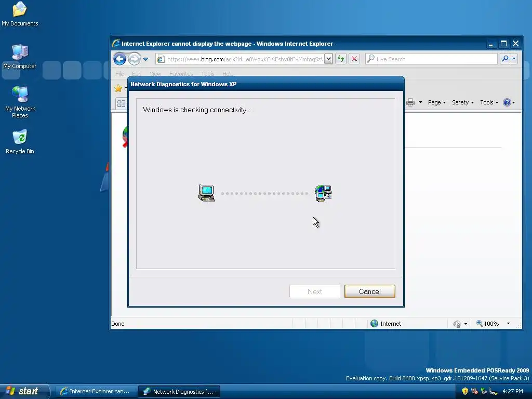Open the Edit menu in Internet Explorer
The image size is (532, 399).
tap(137, 74)
